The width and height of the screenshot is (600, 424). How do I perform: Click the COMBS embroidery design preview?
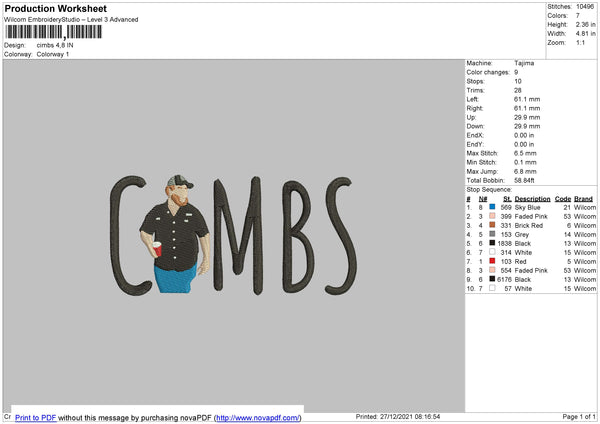pos(233,235)
